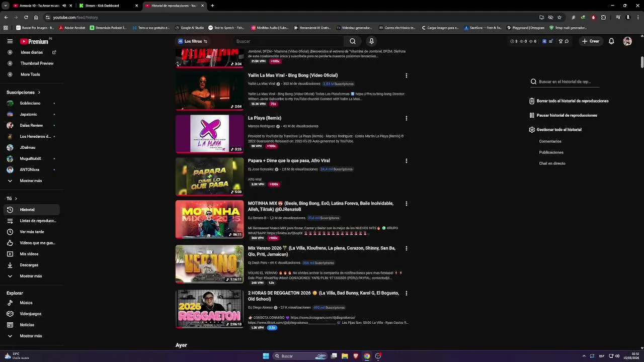Image resolution: width=644 pixels, height=362 pixels.
Task: Open options for Mix Verano 2026 video
Action: [x=406, y=248]
